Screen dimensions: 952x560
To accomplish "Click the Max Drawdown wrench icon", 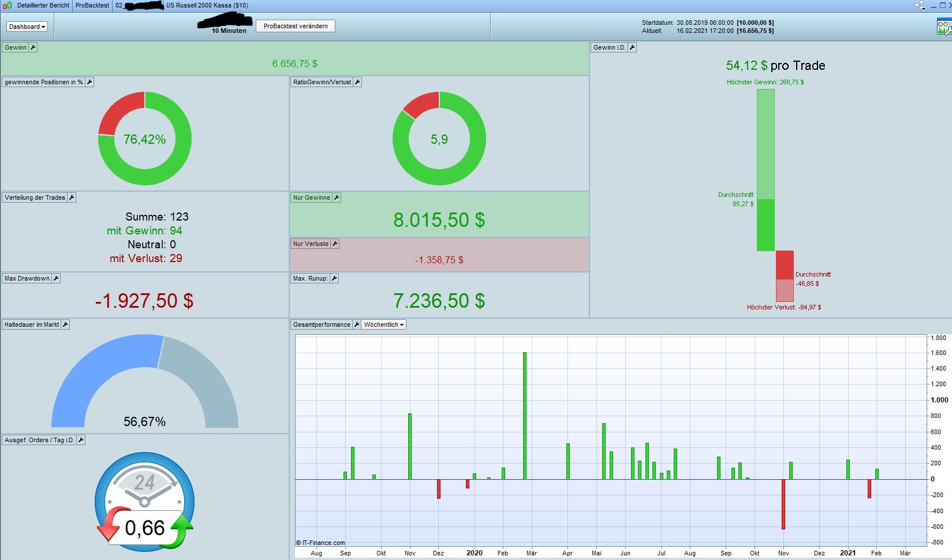I will click(x=56, y=278).
